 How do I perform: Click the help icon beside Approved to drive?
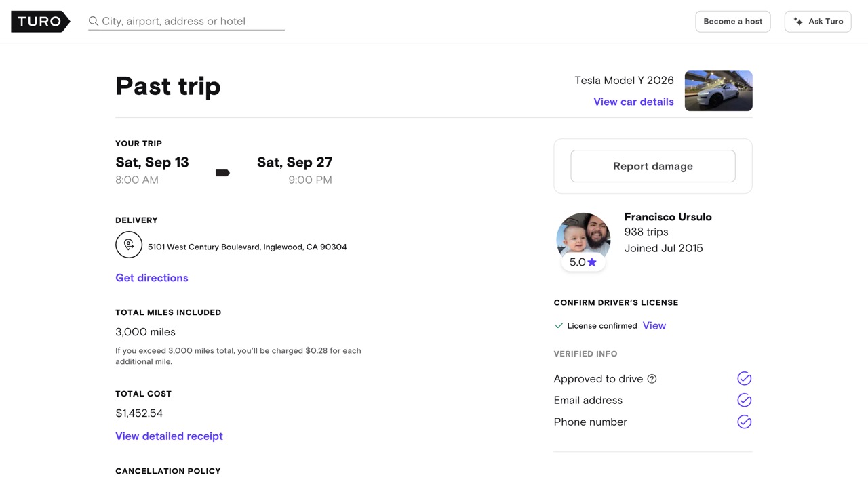click(652, 379)
